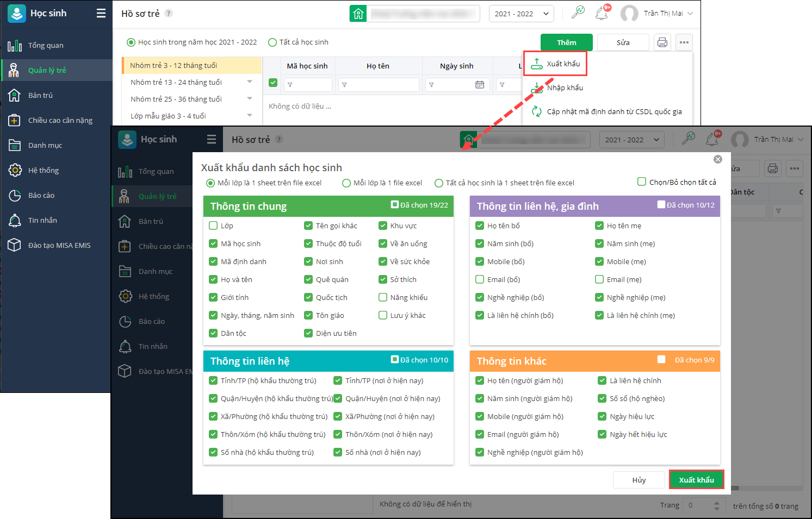
Task: Click the green 'Xuất khẩu' button in the dialog
Action: pos(697,480)
